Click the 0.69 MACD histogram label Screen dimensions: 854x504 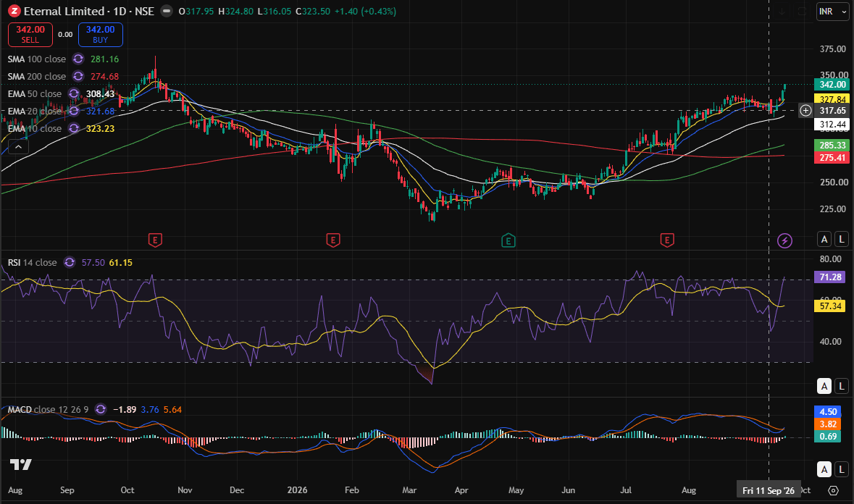(x=828, y=437)
